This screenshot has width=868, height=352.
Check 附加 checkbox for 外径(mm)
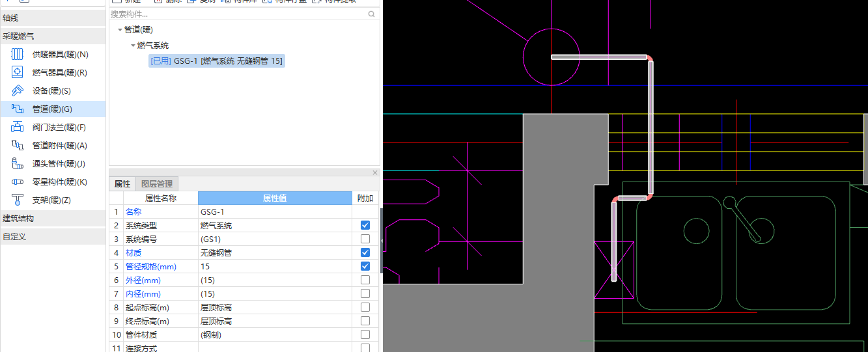(x=365, y=280)
